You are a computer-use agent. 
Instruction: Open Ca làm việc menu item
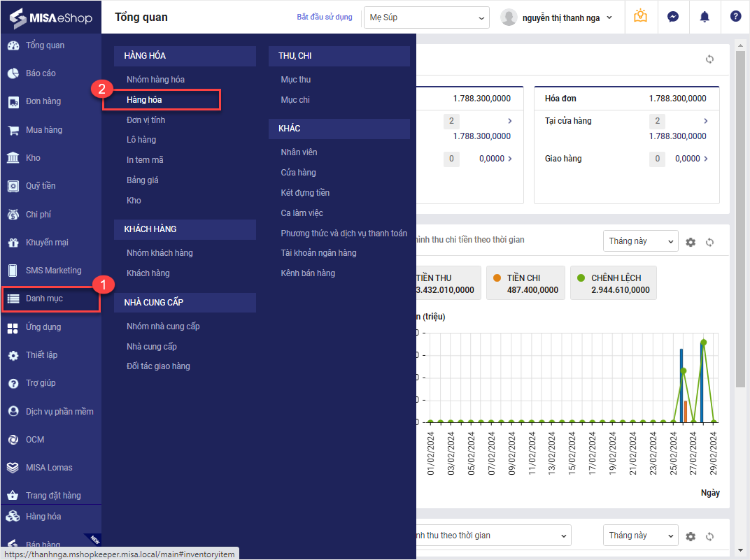point(302,213)
